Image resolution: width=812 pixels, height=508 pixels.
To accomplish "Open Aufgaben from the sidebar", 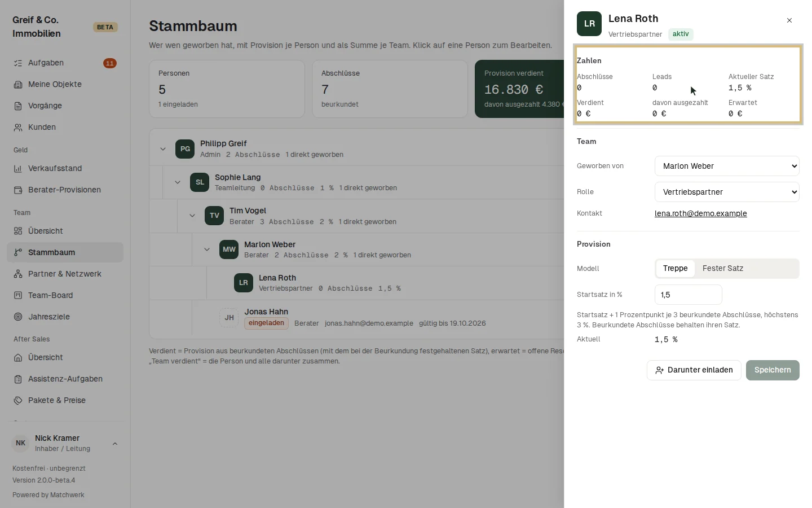I will (x=65, y=63).
